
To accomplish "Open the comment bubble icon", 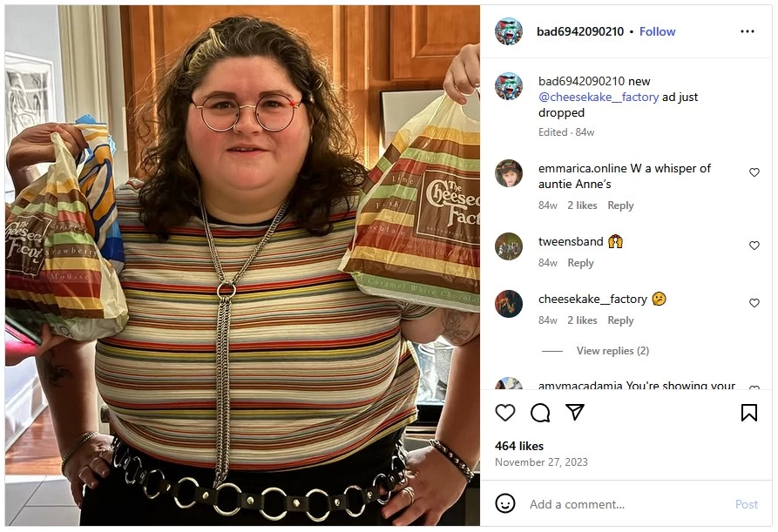I will (x=540, y=413).
